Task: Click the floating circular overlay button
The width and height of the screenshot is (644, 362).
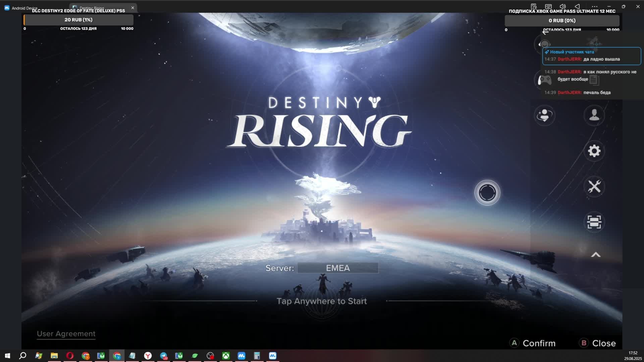Action: pyautogui.click(x=487, y=192)
